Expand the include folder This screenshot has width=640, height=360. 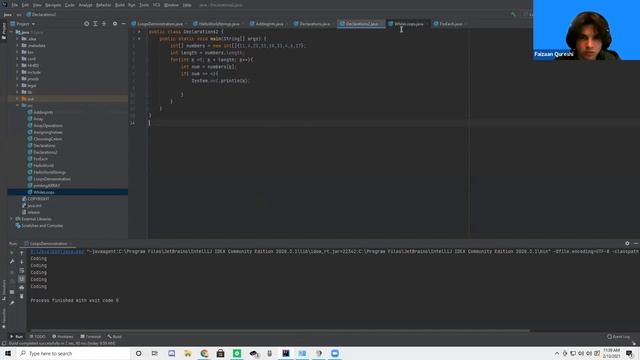[x=18, y=72]
